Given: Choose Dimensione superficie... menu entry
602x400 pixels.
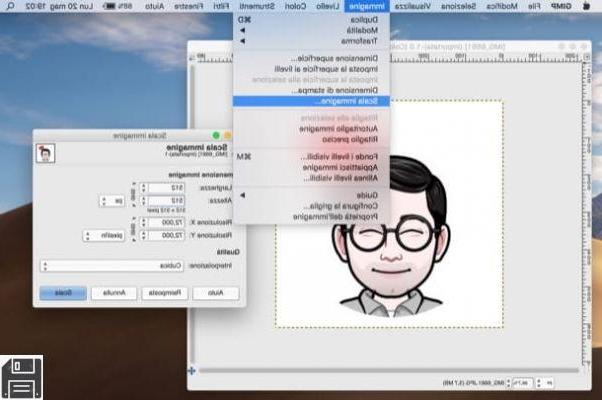Looking at the screenshot, I should click(x=311, y=58).
